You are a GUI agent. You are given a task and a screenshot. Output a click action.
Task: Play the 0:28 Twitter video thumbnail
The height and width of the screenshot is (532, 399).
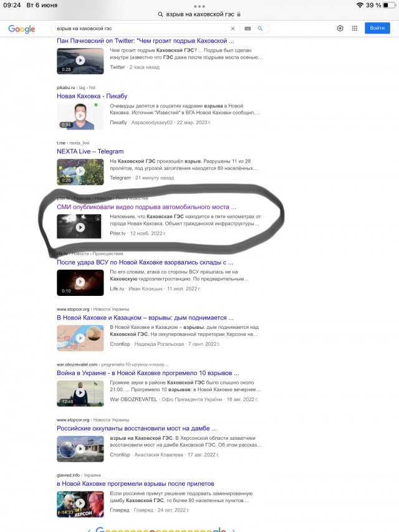(80, 60)
